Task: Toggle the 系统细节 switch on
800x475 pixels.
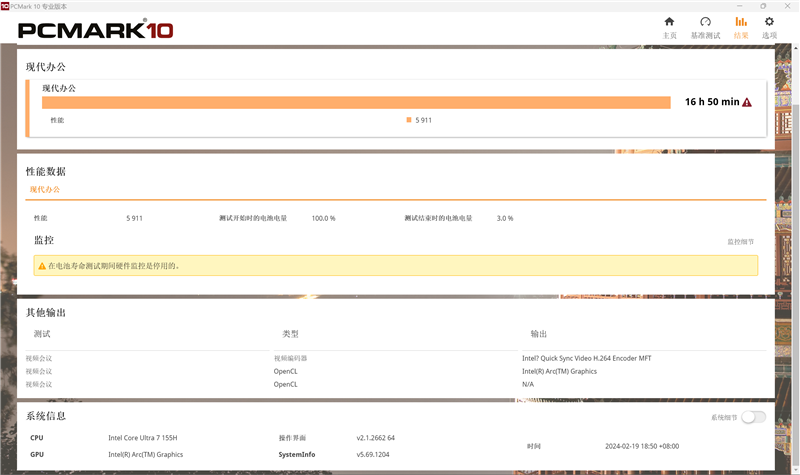Action: (753, 417)
